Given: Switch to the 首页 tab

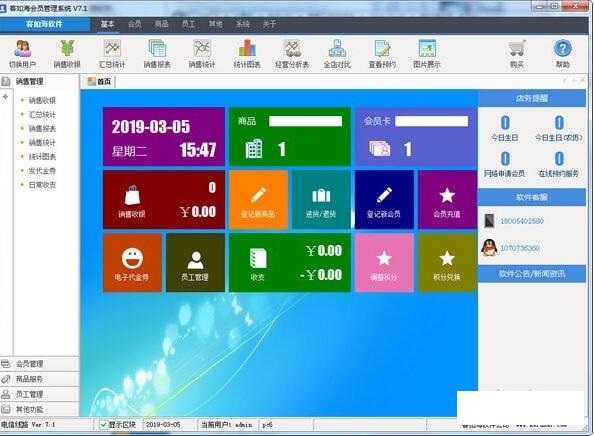Looking at the screenshot, I should click(x=100, y=81).
